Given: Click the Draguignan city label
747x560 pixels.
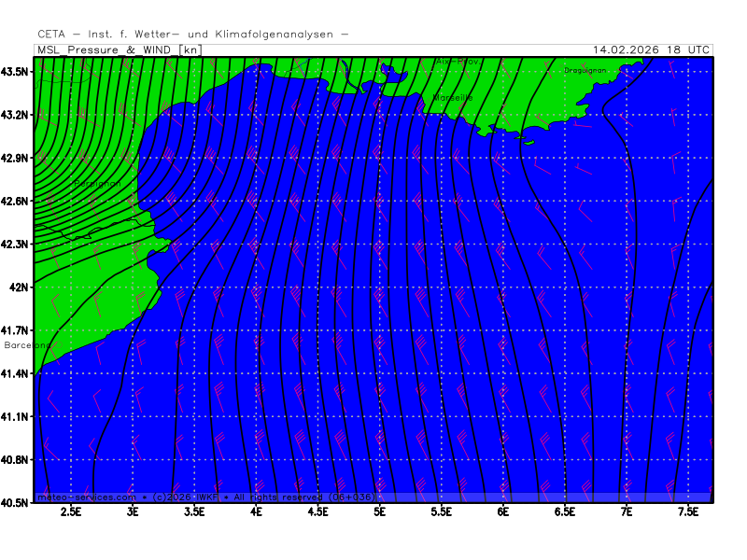Looking at the screenshot, I should point(585,70).
